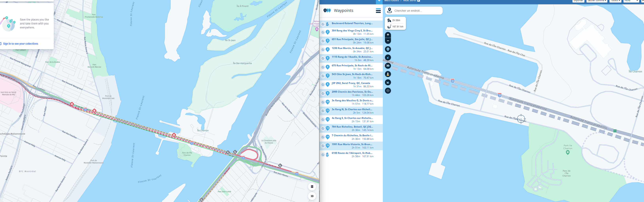Select waypoint 1991 Rue Marie-Victorin
This screenshot has width=644, height=202.
pos(351,146)
